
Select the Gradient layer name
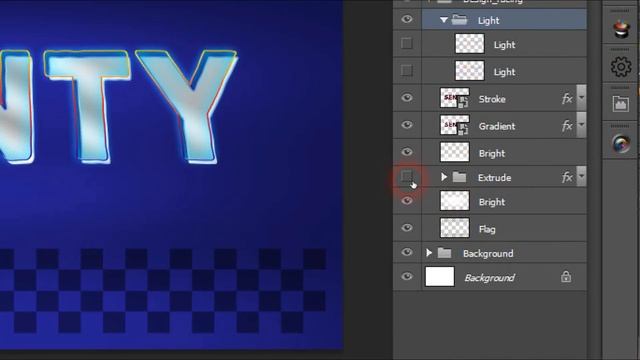[x=497, y=126]
